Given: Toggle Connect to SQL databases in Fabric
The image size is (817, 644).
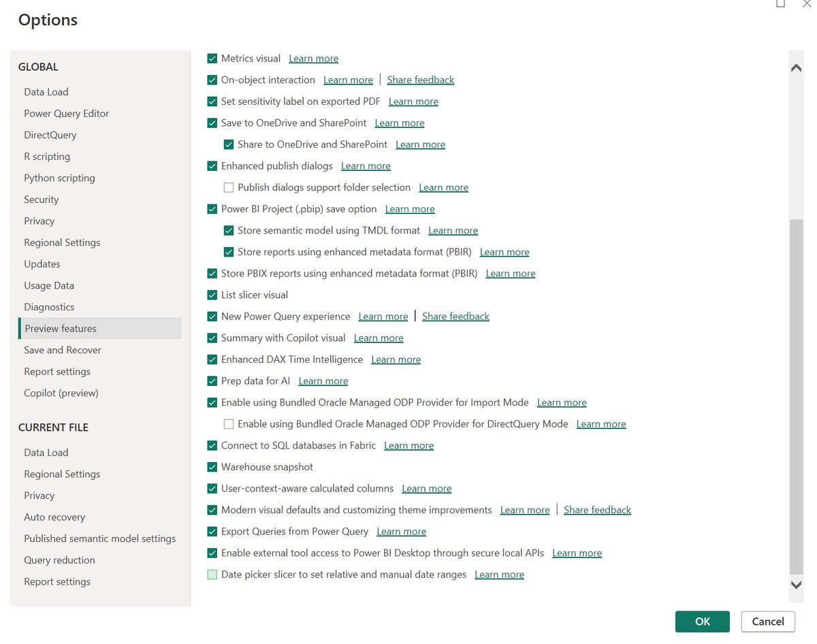Looking at the screenshot, I should [x=212, y=445].
